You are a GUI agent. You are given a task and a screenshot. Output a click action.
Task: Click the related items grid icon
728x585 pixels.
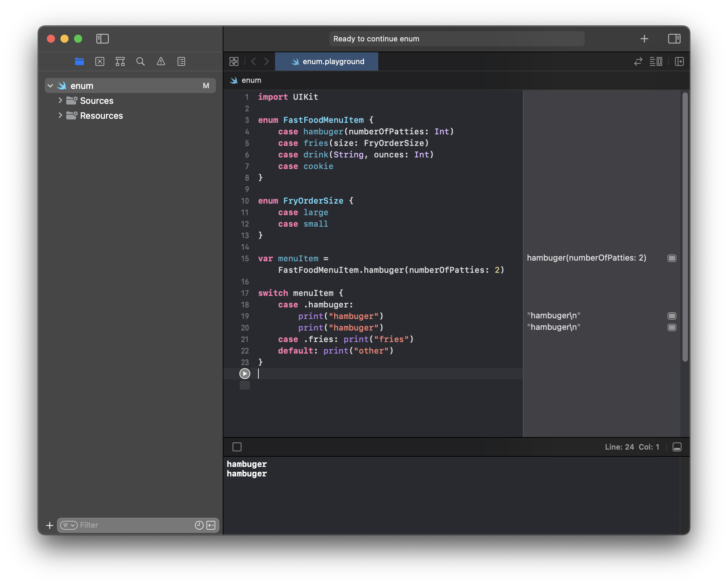234,61
